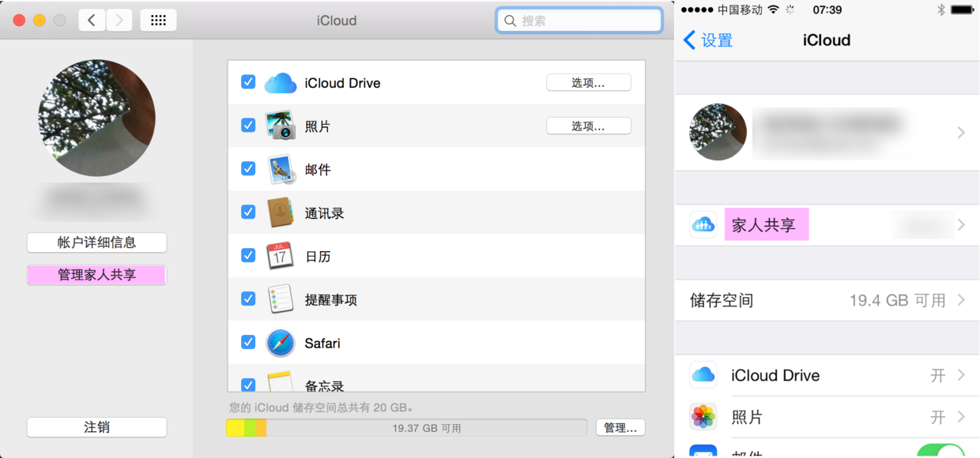
Task: Click the Safari compass icon
Action: (280, 343)
